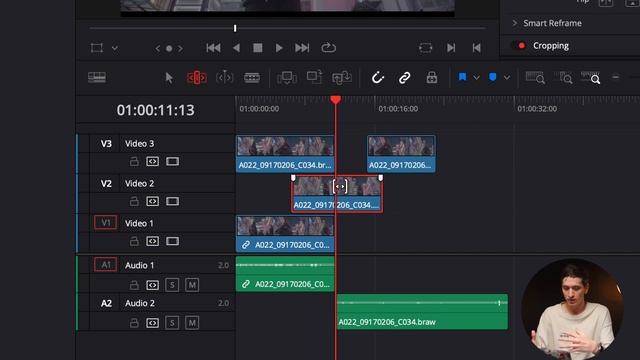Select the V3 track header label
Screen dimensions: 640x360
pos(106,144)
